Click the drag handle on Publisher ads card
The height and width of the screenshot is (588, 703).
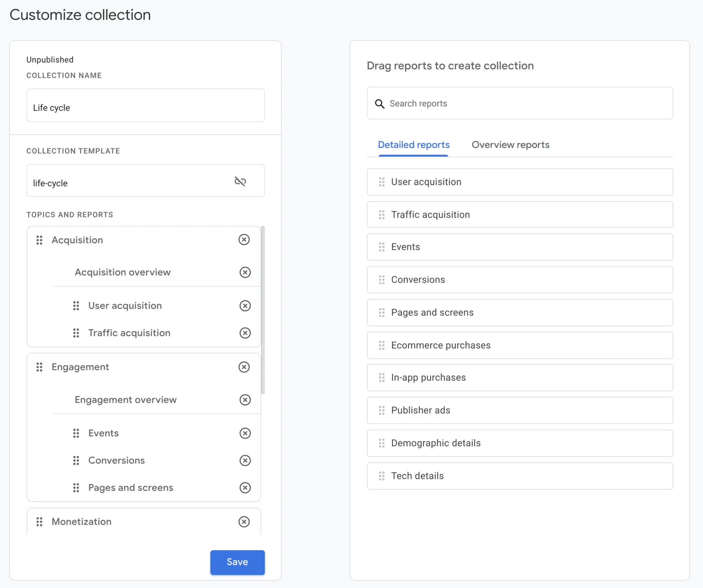pos(382,411)
